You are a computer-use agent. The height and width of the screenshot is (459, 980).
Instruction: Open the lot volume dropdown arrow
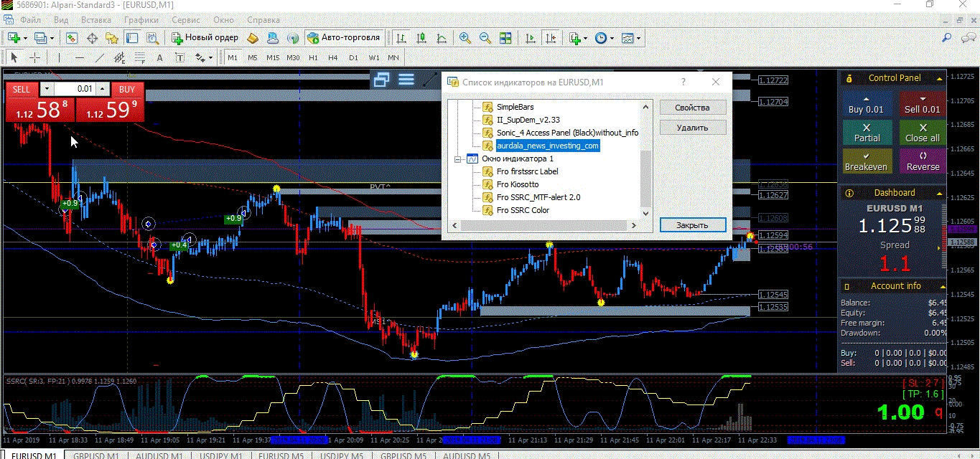tap(47, 89)
